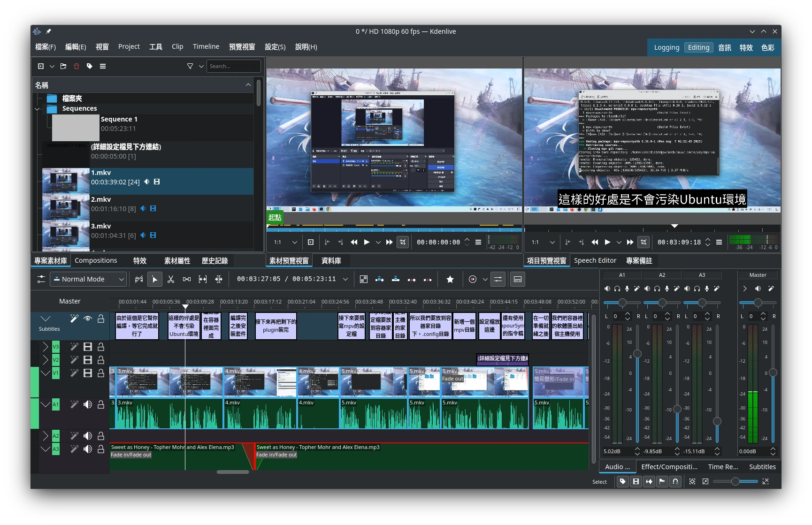Switch to the Logging workspace

click(x=666, y=47)
